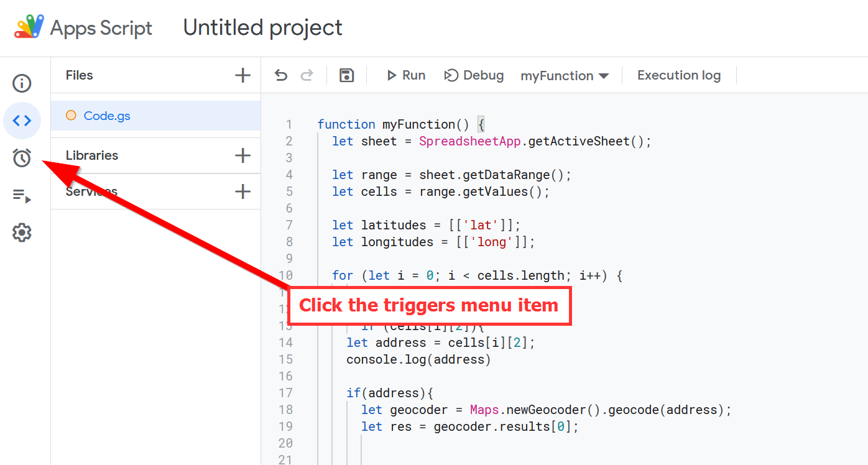This screenshot has width=868, height=465.
Task: Open the Executions list icon
Action: [x=22, y=196]
